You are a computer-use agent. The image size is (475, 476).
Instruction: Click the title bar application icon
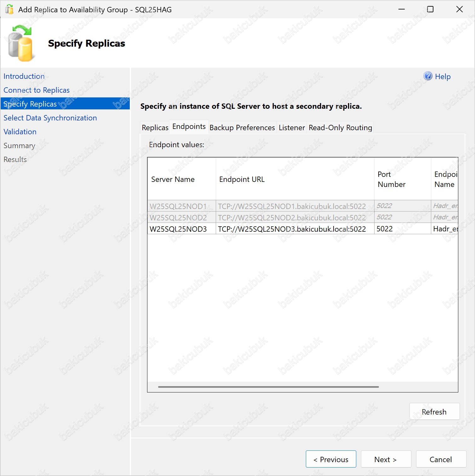[9, 9]
